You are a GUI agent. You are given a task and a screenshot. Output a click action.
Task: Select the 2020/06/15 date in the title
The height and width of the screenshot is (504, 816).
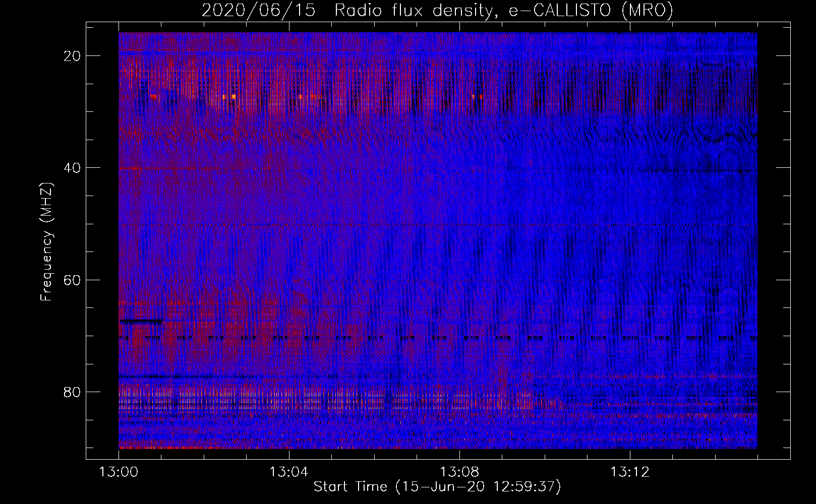pyautogui.click(x=259, y=11)
